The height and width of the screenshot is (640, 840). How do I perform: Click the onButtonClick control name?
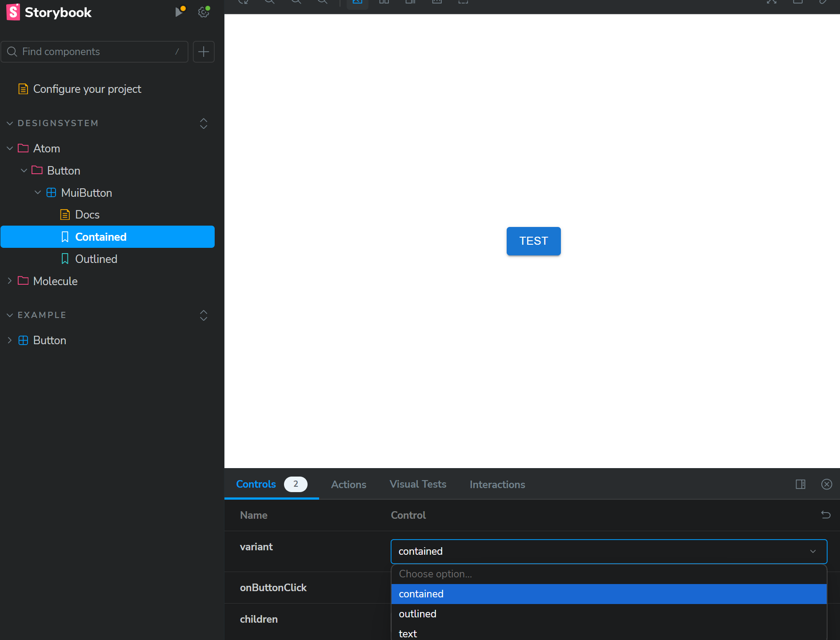pos(273,588)
